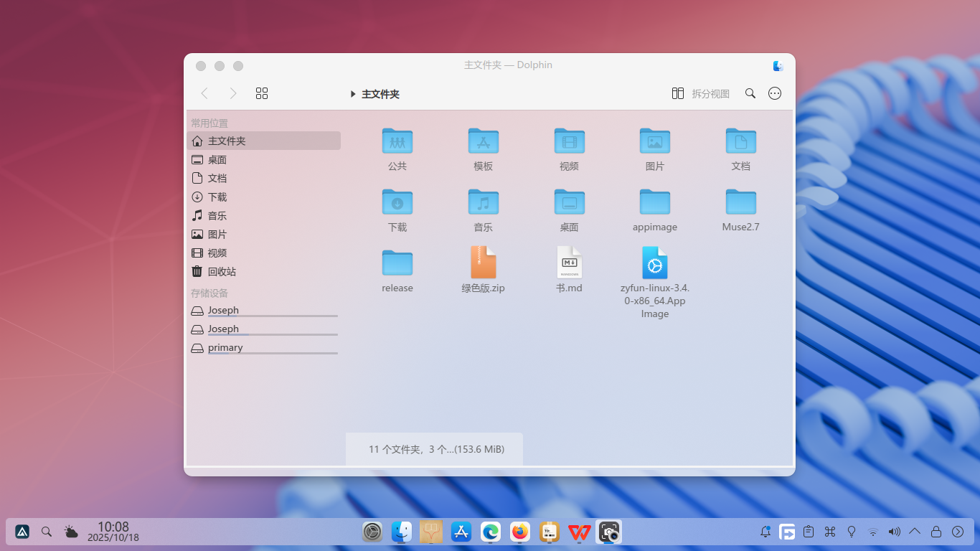The image size is (980, 551).
Task: Click the status bar file count text
Action: 436,449
